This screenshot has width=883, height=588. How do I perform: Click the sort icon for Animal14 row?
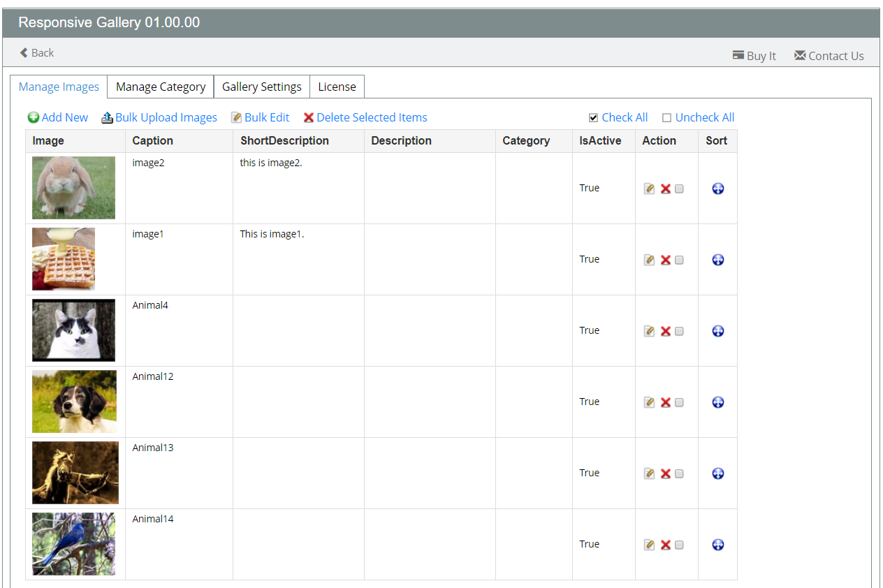click(717, 545)
